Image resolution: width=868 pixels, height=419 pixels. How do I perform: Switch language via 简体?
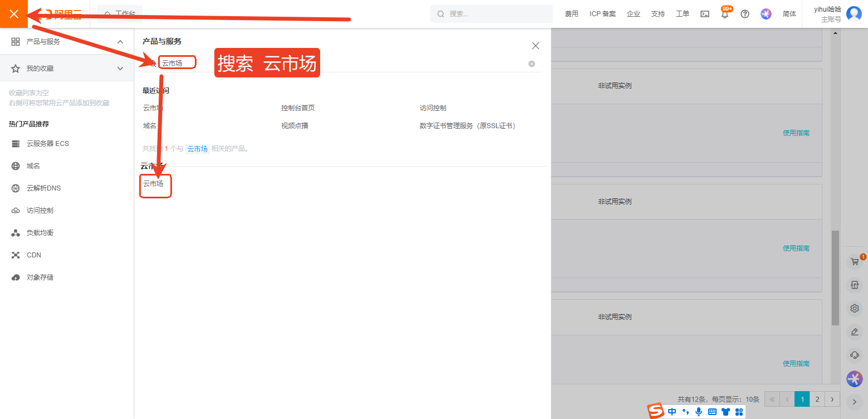pos(789,14)
